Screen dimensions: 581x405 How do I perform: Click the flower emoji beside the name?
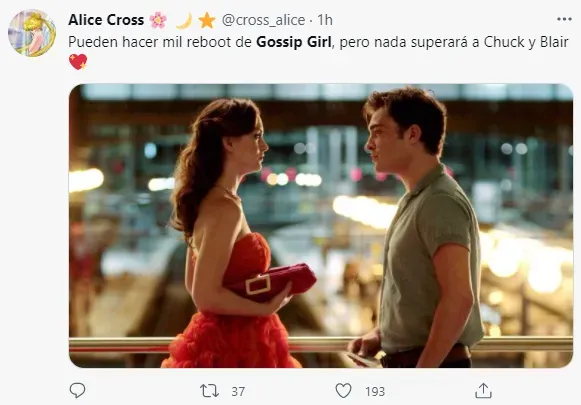coord(158,20)
